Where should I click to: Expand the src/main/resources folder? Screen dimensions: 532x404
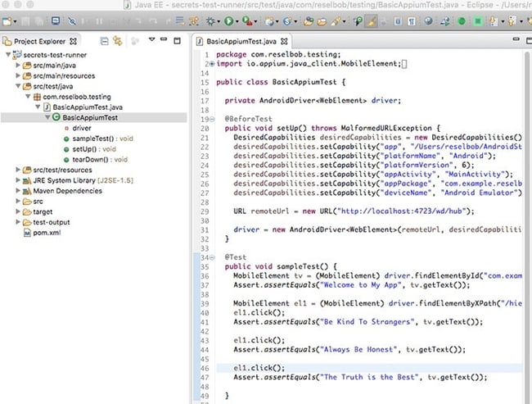[x=18, y=75]
